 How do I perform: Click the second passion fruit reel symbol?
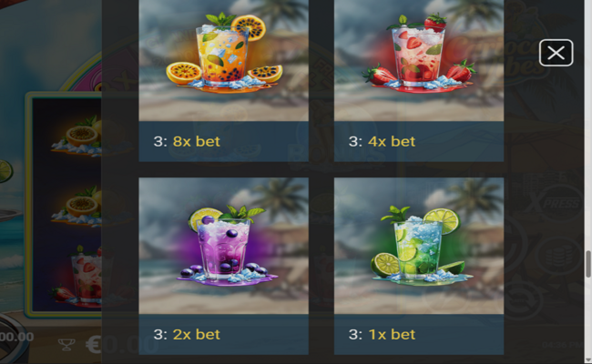pos(77,207)
